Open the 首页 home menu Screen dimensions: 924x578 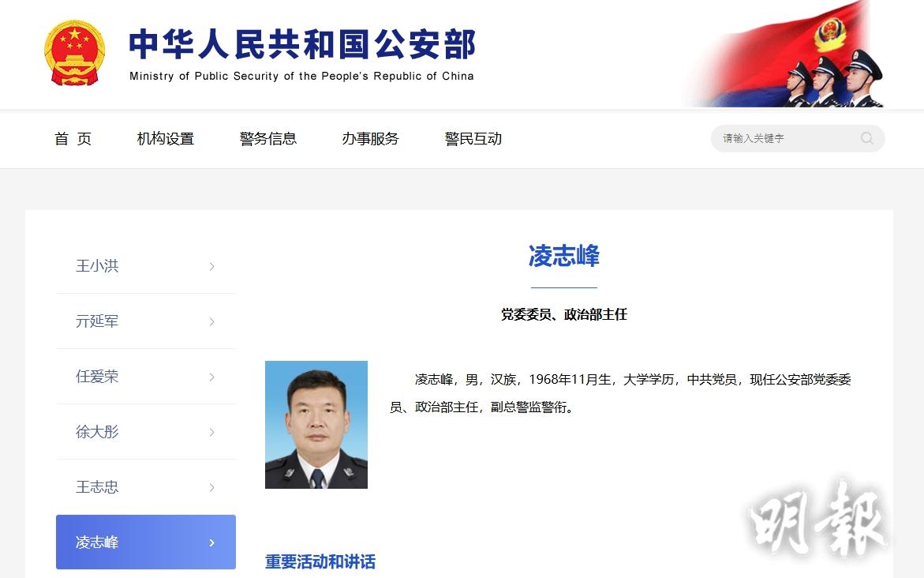tap(73, 139)
